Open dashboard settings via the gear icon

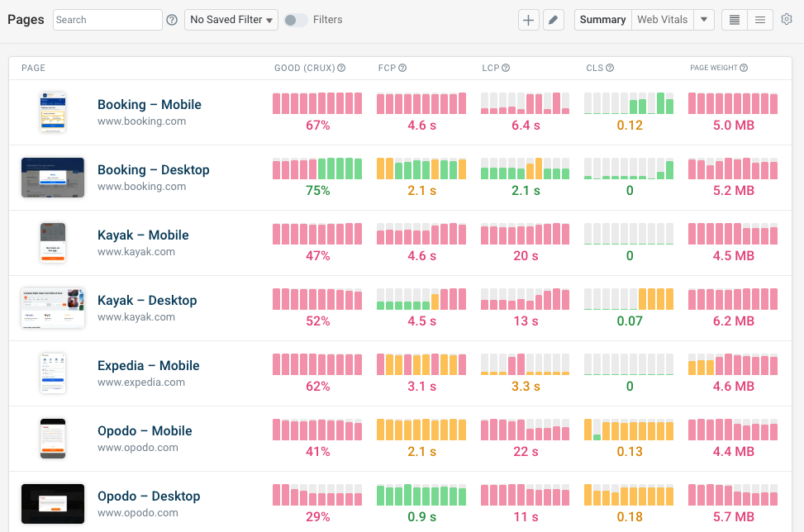(x=787, y=19)
